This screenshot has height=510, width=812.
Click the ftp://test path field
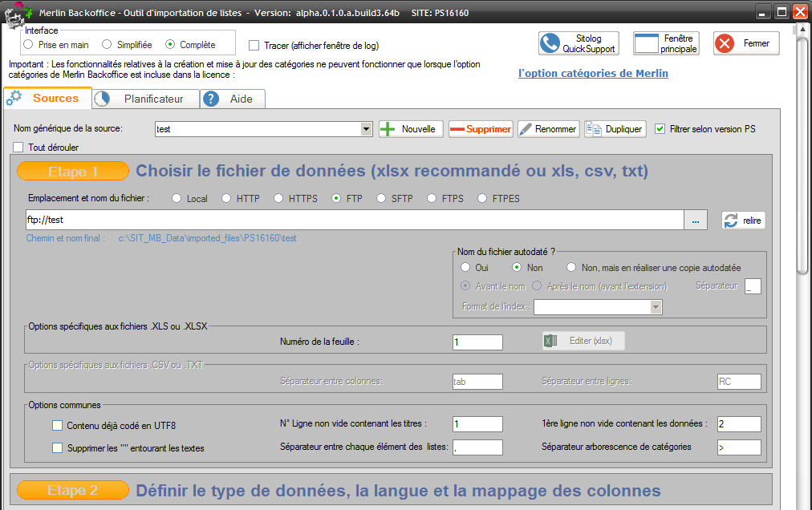pyautogui.click(x=355, y=220)
